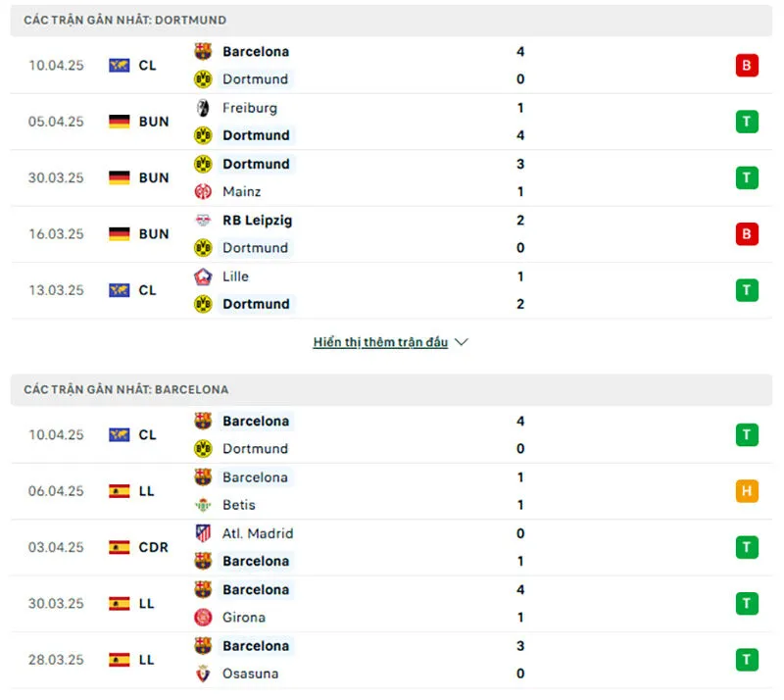Click the Freiburg club crest icon
The height and width of the screenshot is (700, 784).
[203, 108]
